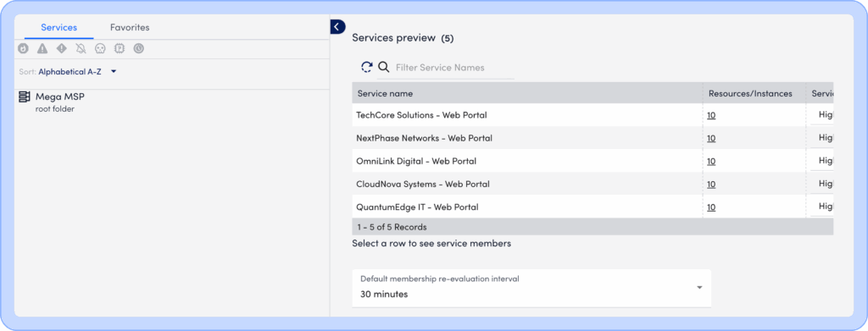Sort by the Service name column header
Viewport: 868px width, 331px height.
(x=385, y=93)
